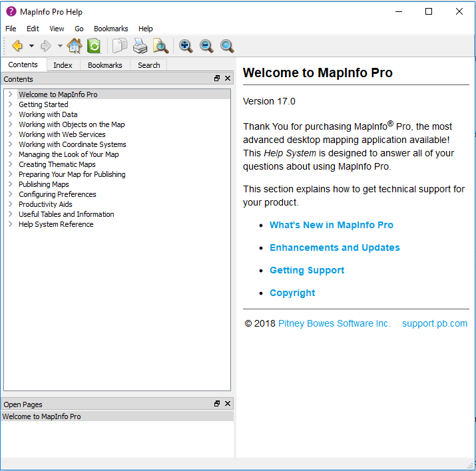
Task: Undock the Contents panel using float icon
Action: pos(217,78)
